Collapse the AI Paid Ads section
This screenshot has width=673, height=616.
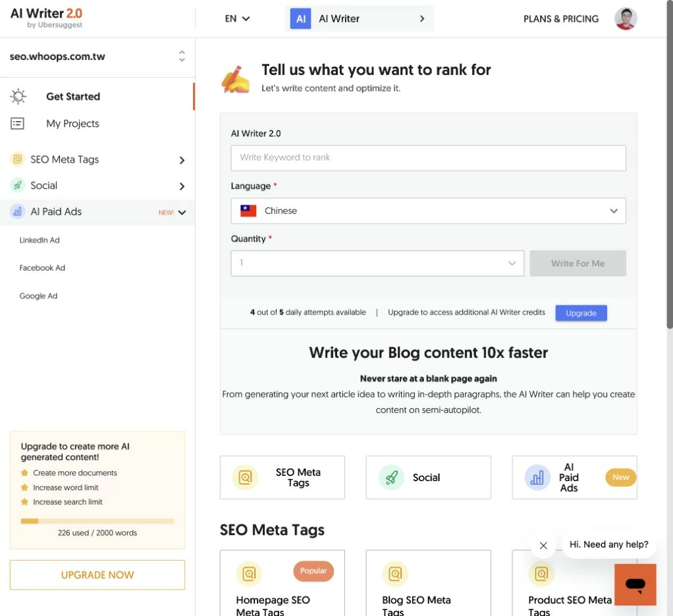click(182, 213)
